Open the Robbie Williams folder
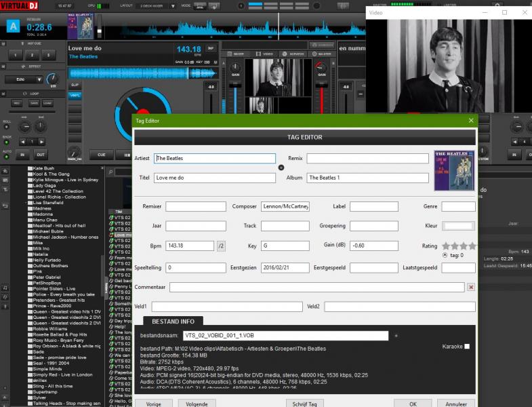The height and width of the screenshot is (407, 532). pyautogui.click(x=47, y=329)
